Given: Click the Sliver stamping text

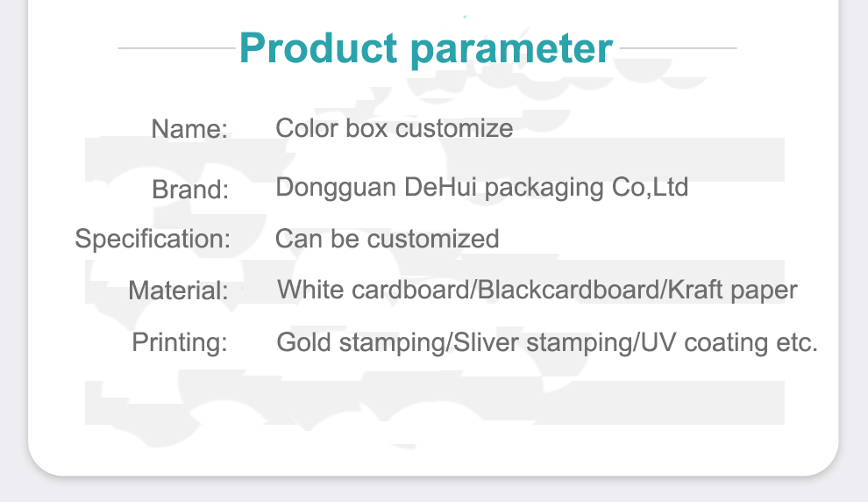Looking at the screenshot, I should click(543, 342).
